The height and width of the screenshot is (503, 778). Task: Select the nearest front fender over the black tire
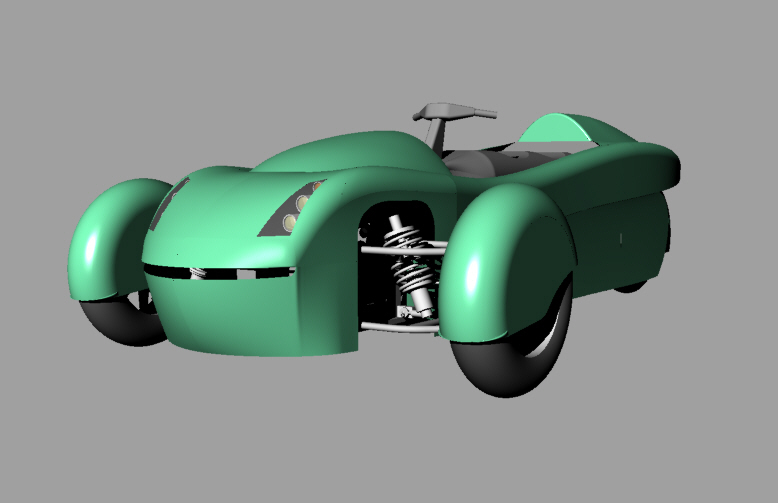509,264
